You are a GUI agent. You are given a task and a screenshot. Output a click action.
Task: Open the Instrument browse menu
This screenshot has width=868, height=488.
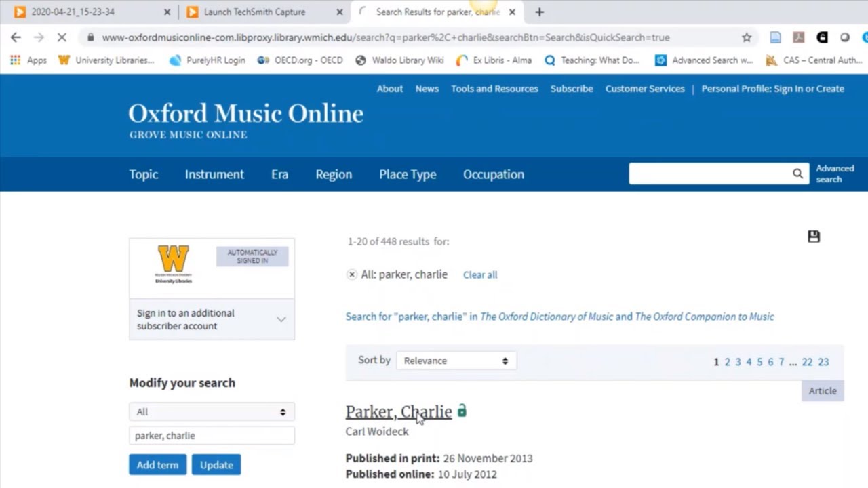point(214,174)
